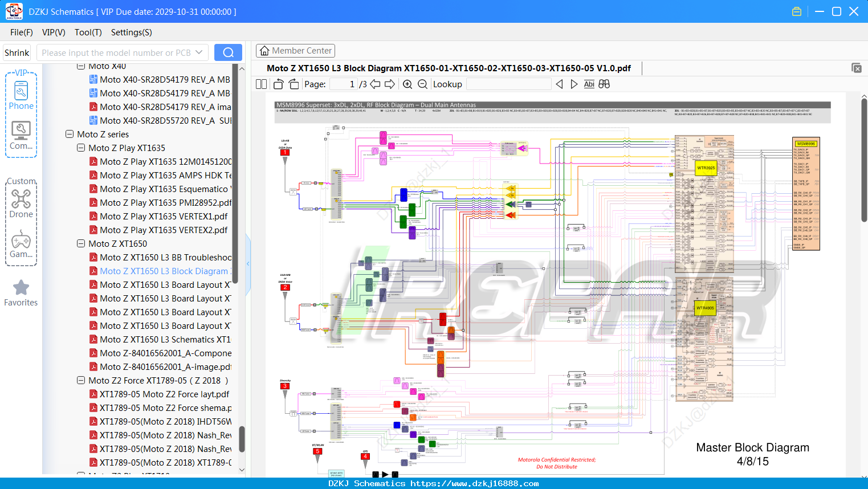The image size is (868, 489).
Task: Open the model number dropdown arrow
Action: point(199,52)
